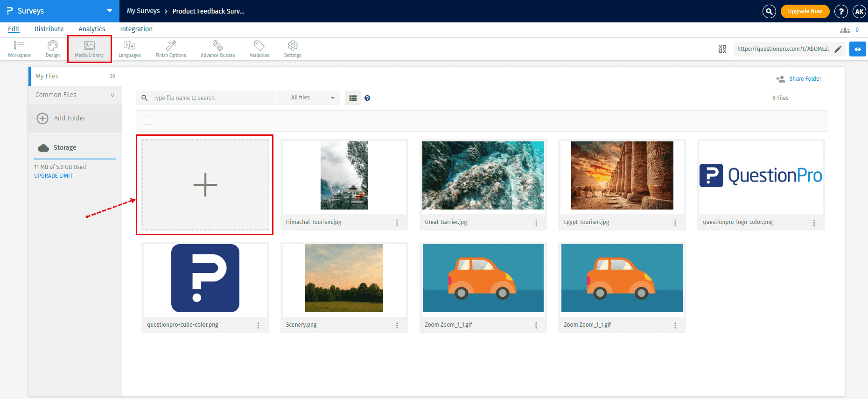Open the AK account avatar
868x399 pixels.
coord(859,11)
